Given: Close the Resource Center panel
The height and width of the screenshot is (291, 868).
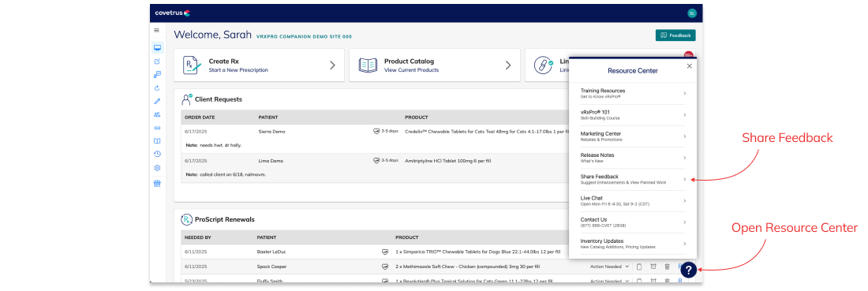Looking at the screenshot, I should [x=689, y=65].
